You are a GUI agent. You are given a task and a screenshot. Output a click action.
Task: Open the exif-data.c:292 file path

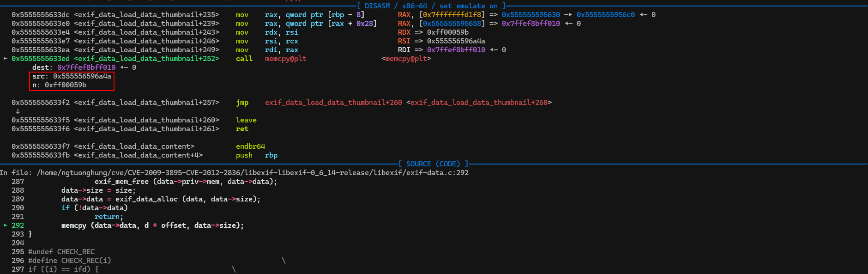(253, 173)
